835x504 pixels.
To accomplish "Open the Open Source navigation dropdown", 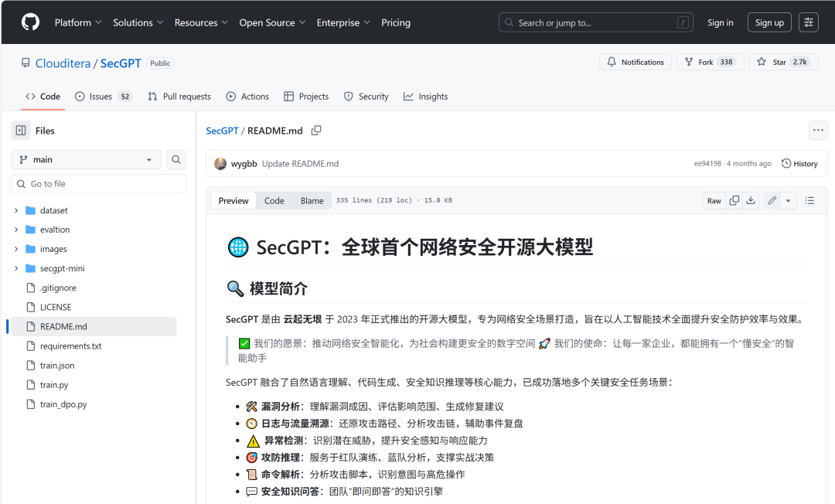I will click(272, 22).
